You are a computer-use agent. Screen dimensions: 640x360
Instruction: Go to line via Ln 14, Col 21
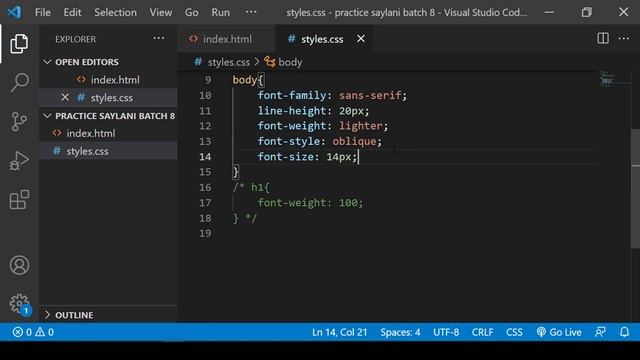point(340,332)
